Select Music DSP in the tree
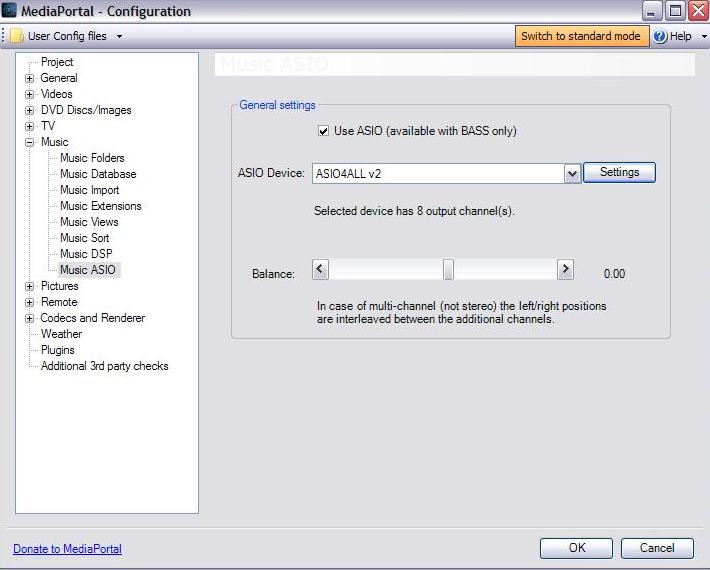This screenshot has height=570, width=710. [86, 254]
